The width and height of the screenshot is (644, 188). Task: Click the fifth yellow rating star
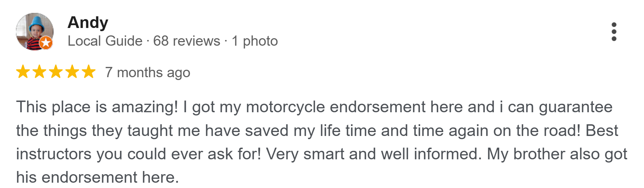tap(88, 72)
